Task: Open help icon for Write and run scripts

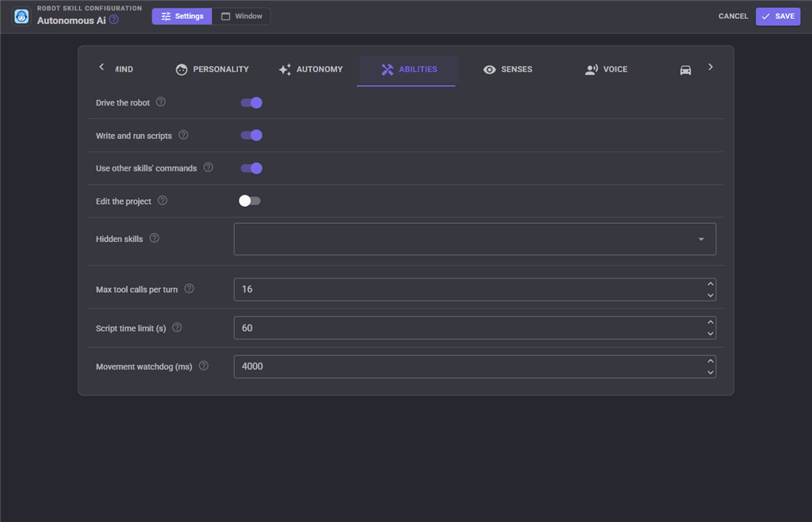Action: tap(183, 135)
